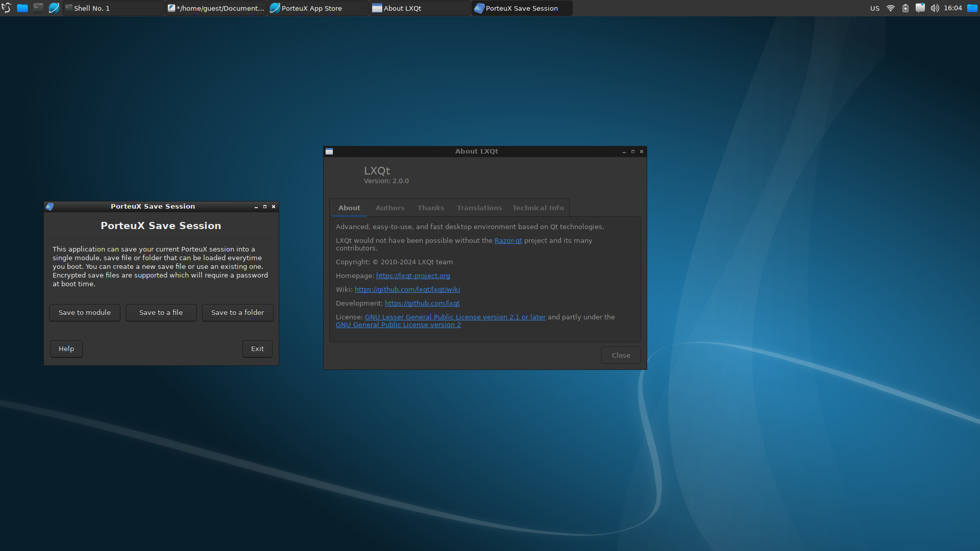
Task: Maximize the About LXQt window
Action: [633, 152]
